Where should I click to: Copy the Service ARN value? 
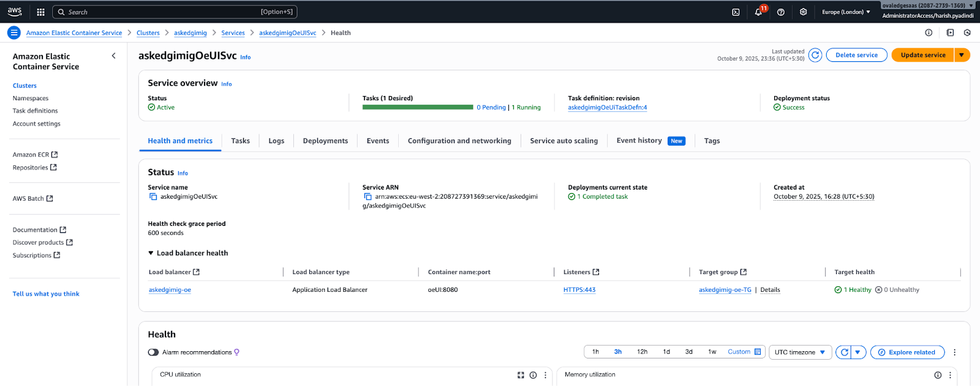click(367, 197)
